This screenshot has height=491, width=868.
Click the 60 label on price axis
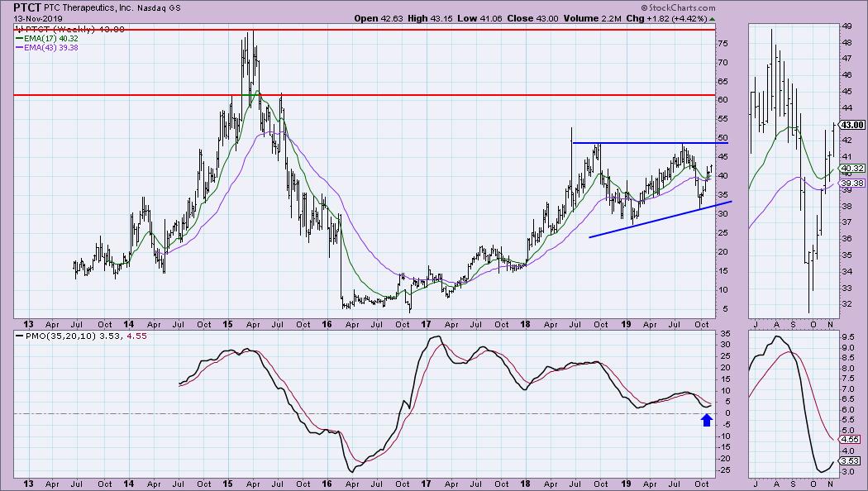tap(723, 100)
